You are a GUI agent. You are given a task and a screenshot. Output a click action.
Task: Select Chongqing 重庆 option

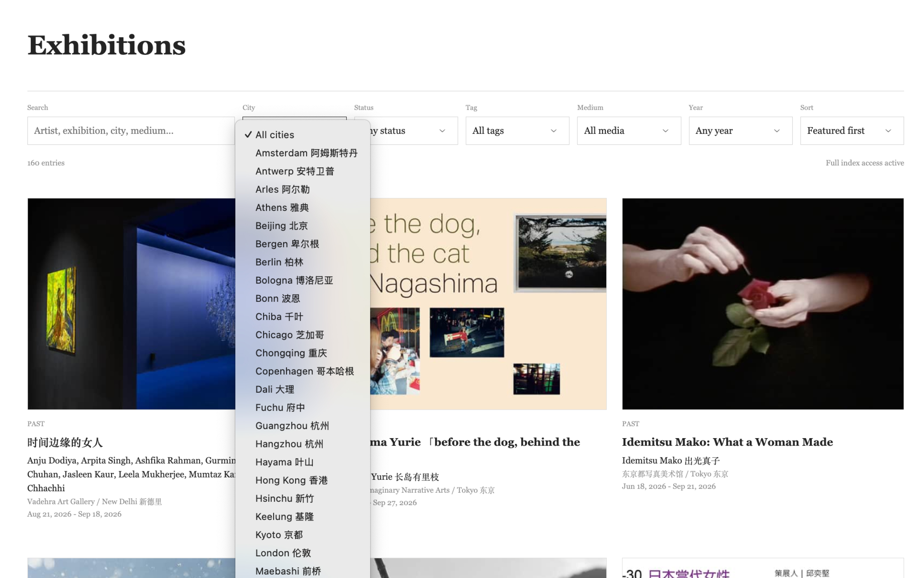tap(302, 353)
